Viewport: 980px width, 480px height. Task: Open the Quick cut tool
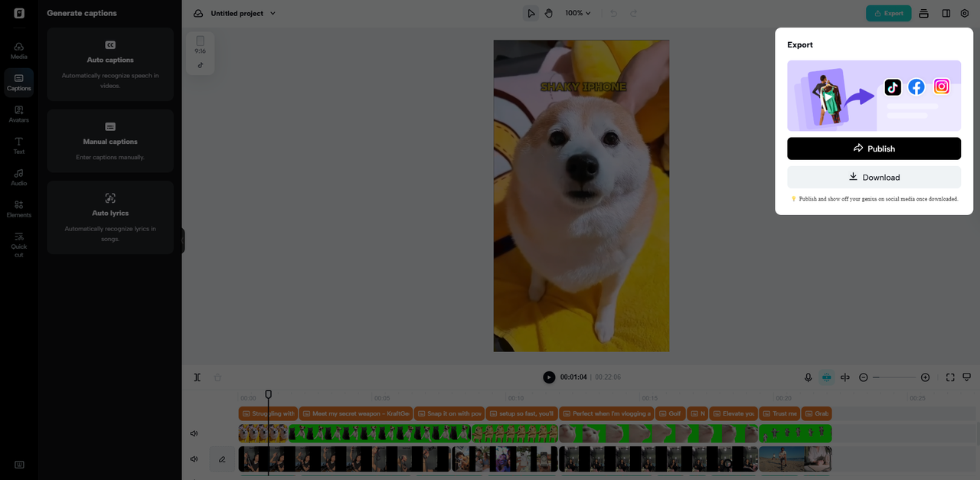pos(18,245)
